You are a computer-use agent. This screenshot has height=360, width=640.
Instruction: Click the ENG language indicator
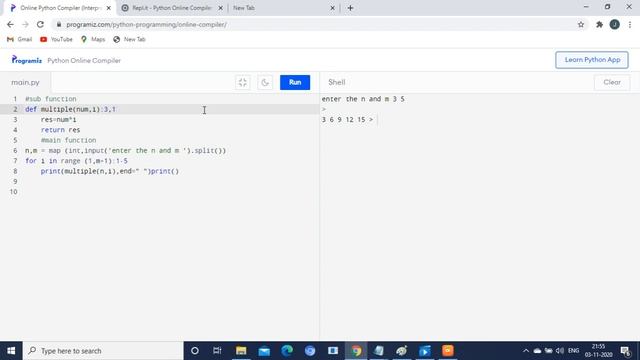click(573, 351)
